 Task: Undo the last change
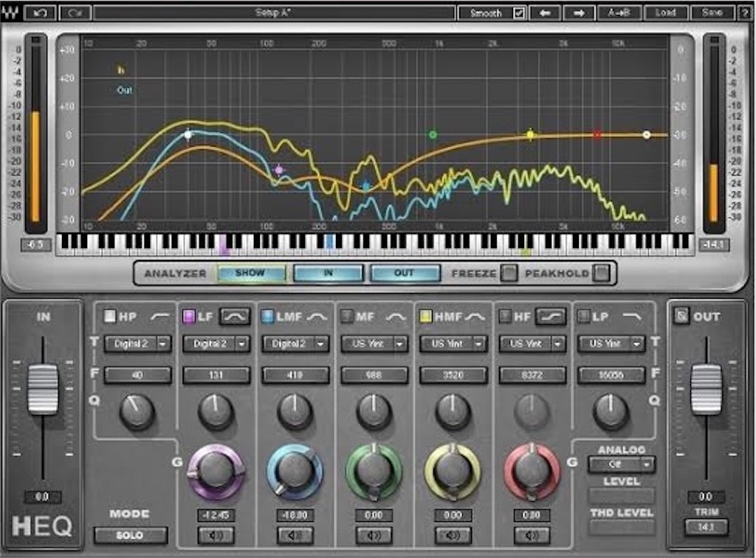(x=40, y=13)
